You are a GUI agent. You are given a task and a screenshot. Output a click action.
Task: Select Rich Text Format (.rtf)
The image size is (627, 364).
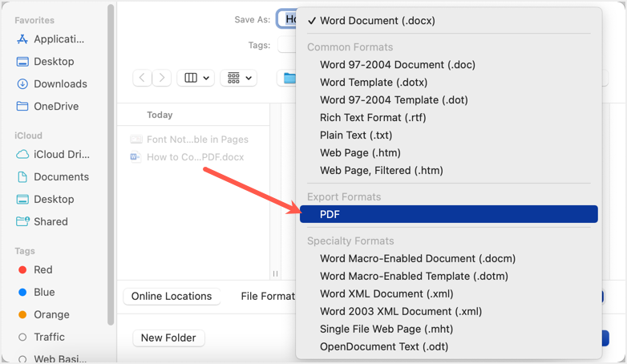pos(373,117)
